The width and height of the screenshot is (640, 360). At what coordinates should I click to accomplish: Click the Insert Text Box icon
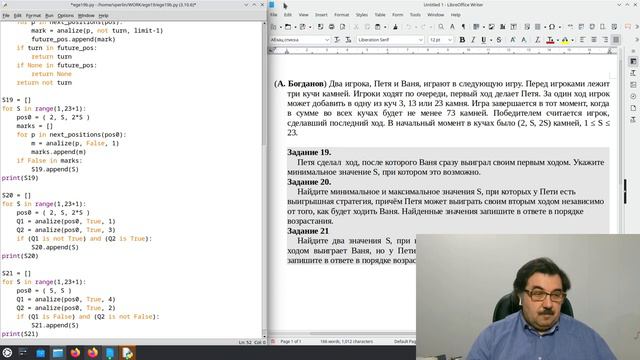point(513,27)
